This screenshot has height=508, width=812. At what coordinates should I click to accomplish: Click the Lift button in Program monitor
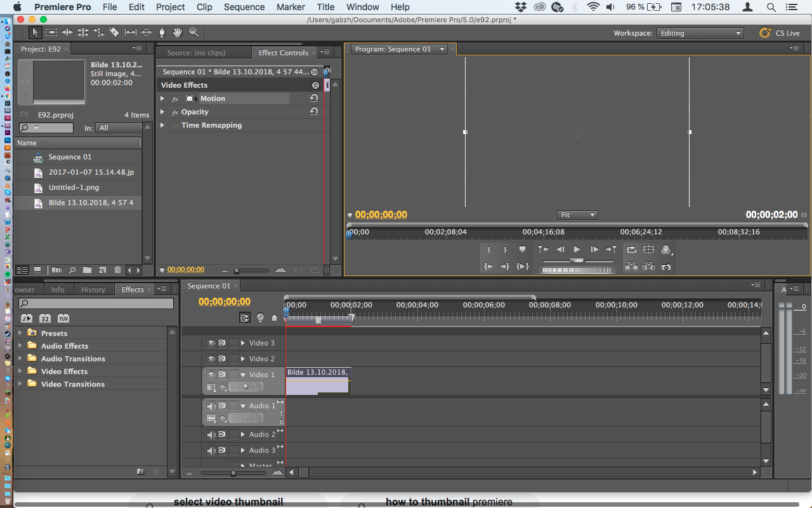point(631,267)
